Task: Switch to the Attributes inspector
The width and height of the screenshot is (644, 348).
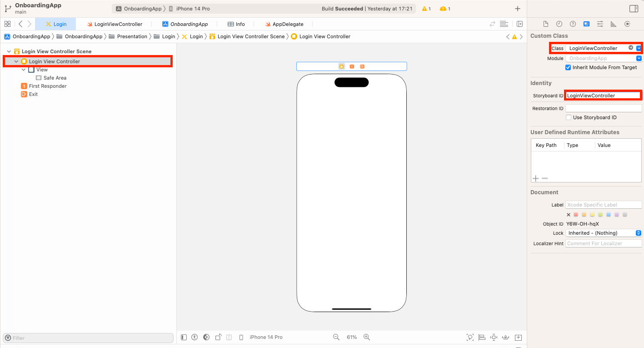Action: click(x=600, y=24)
